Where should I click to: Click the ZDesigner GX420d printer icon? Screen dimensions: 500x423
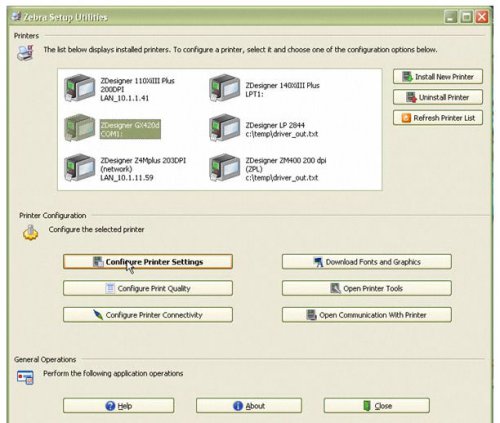pos(80,128)
